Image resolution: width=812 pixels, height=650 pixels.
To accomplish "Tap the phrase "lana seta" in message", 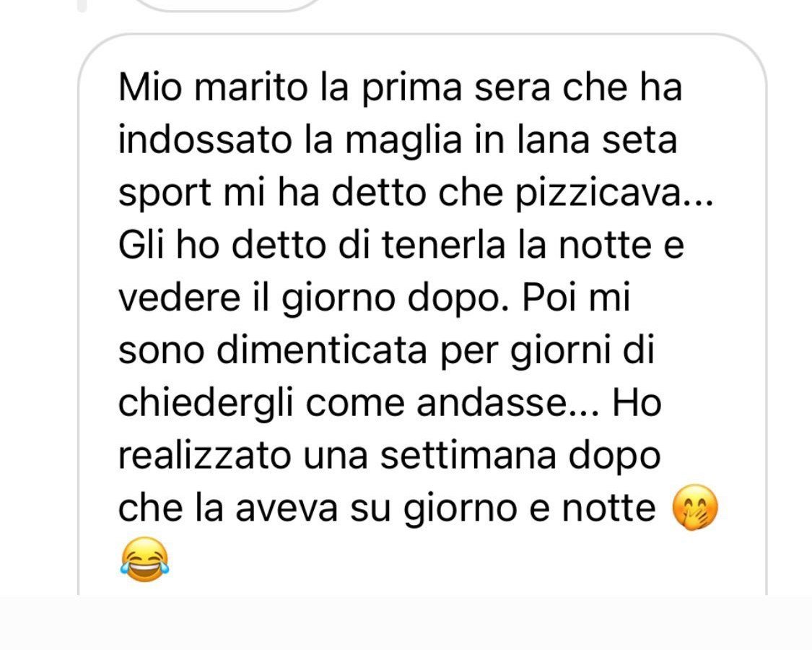I will (x=597, y=140).
